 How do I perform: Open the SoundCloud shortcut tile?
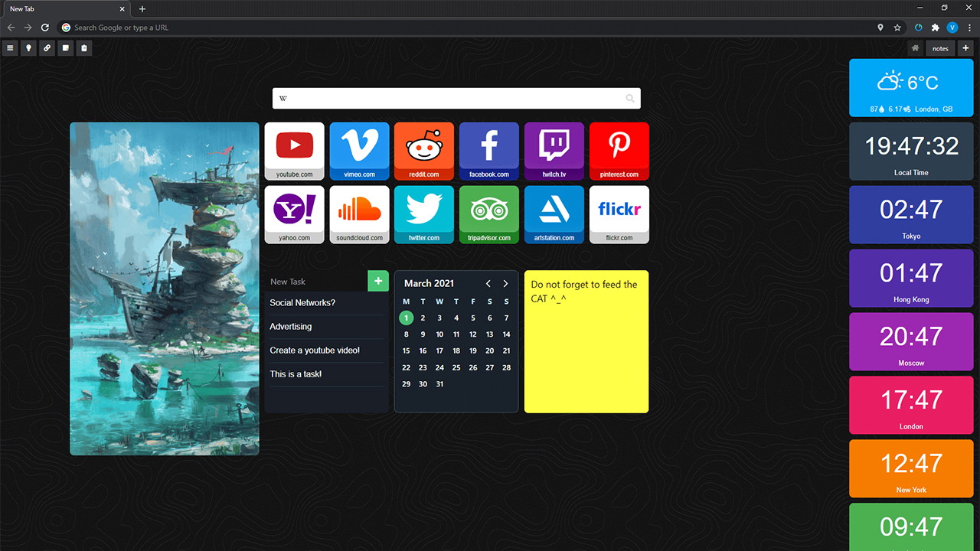pos(359,215)
